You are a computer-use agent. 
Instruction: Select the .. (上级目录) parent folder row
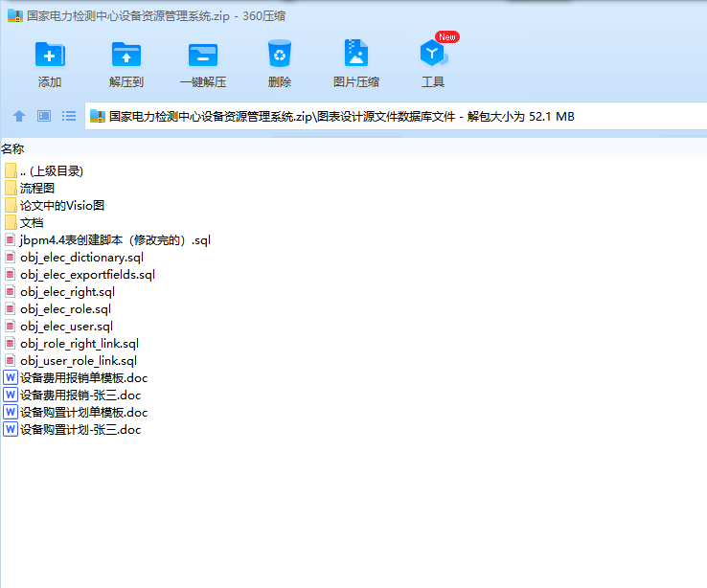tap(44, 171)
